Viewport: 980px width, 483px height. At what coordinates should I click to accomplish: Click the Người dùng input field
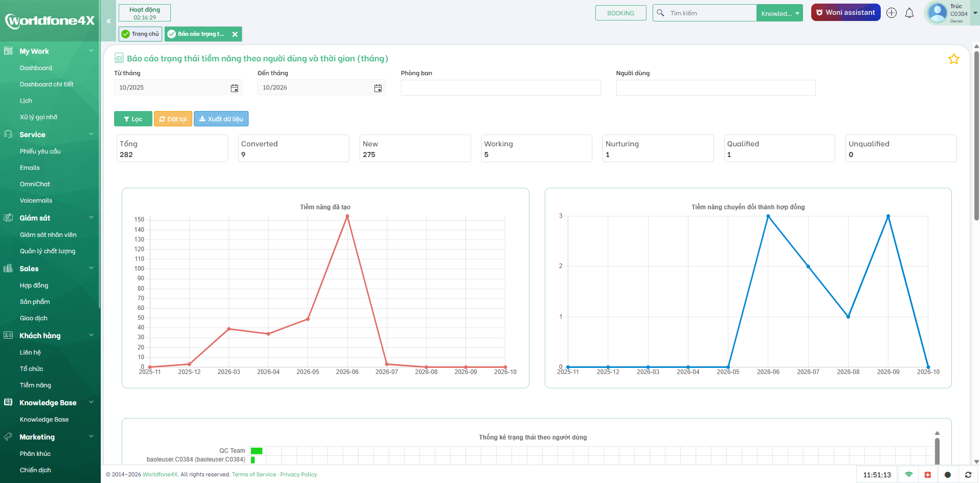pos(716,88)
